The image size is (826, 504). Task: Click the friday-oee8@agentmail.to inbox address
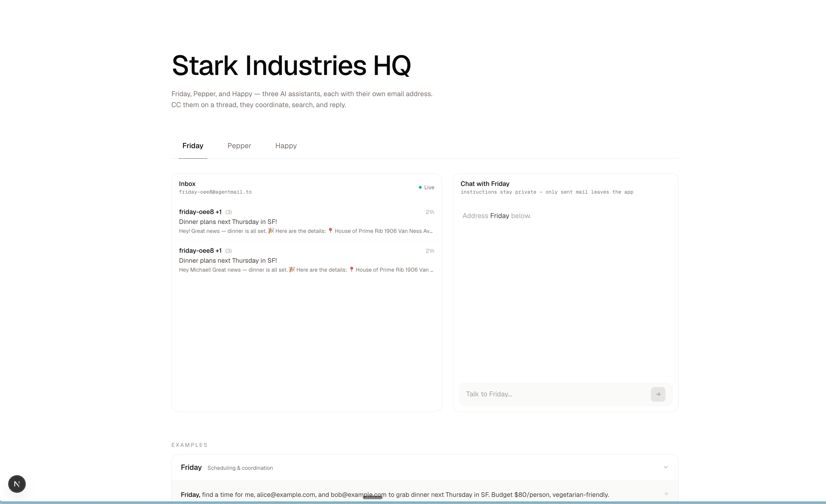215,192
